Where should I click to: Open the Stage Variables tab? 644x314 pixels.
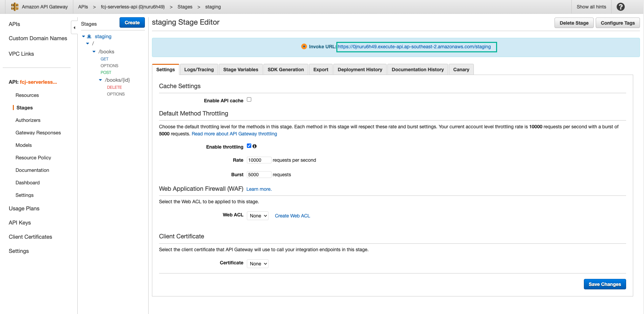click(240, 70)
